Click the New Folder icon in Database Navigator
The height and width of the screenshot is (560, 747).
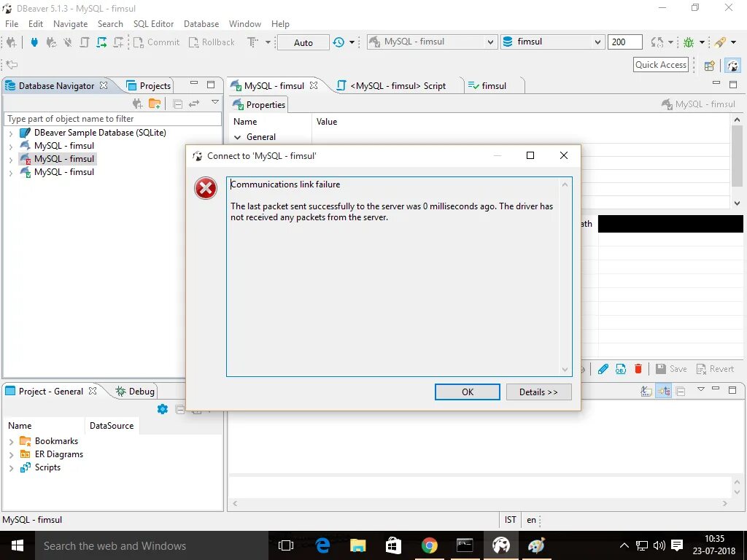click(155, 104)
